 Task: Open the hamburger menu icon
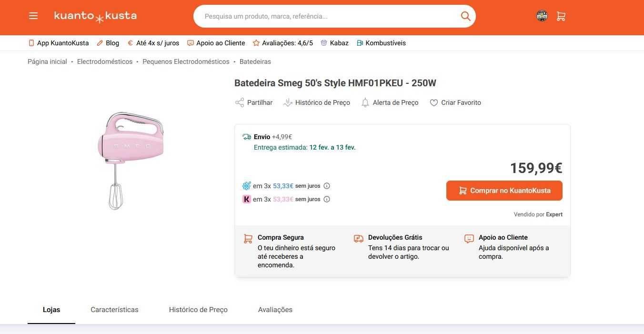click(x=33, y=16)
